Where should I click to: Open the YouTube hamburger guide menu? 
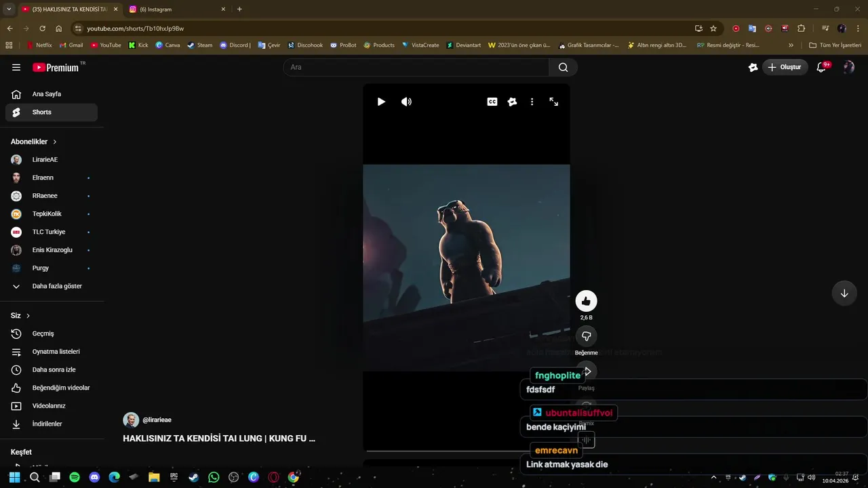click(16, 67)
